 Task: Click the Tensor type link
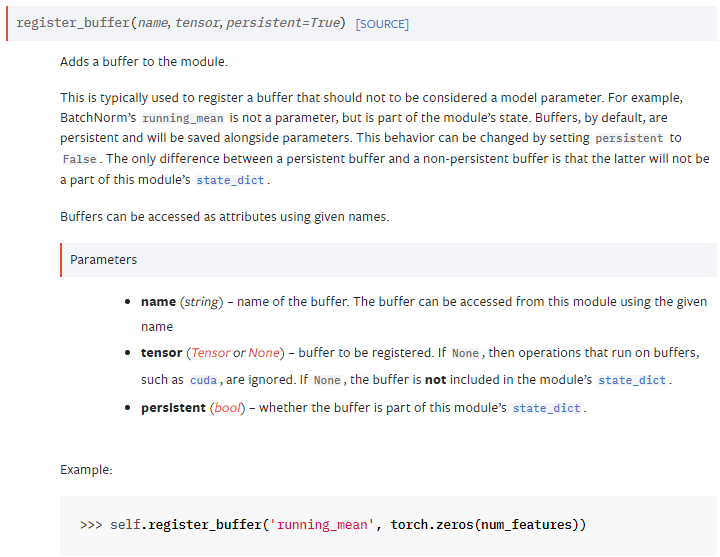click(210, 353)
